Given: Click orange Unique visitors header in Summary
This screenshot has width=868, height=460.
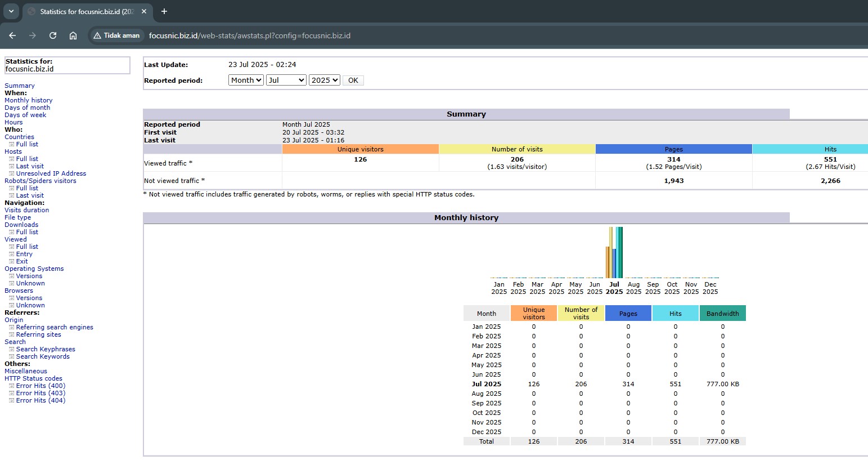Looking at the screenshot, I should coord(360,149).
